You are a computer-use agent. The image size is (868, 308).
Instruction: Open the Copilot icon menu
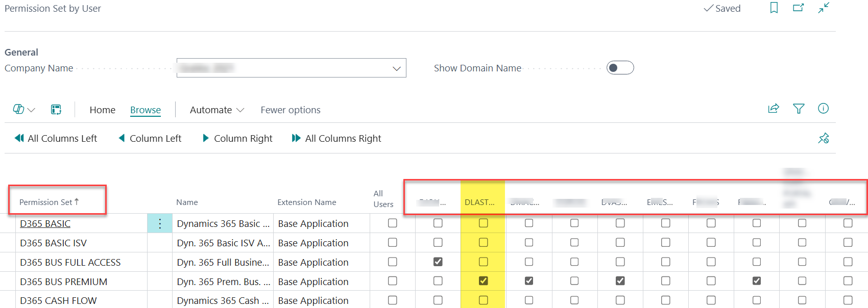click(24, 110)
